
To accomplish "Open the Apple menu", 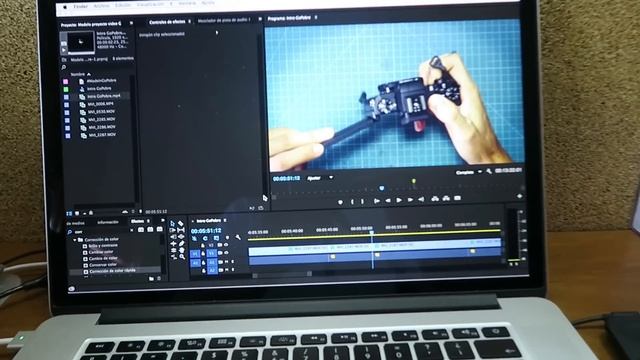I will (64, 7).
